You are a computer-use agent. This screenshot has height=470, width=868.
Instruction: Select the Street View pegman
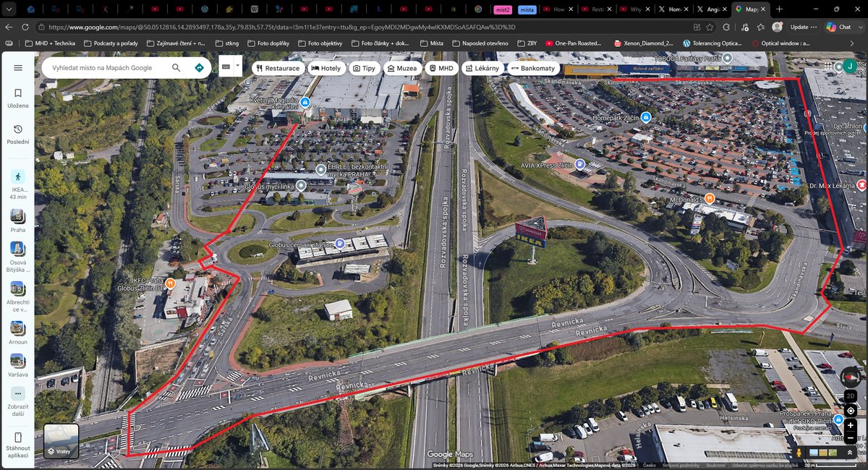[799, 453]
